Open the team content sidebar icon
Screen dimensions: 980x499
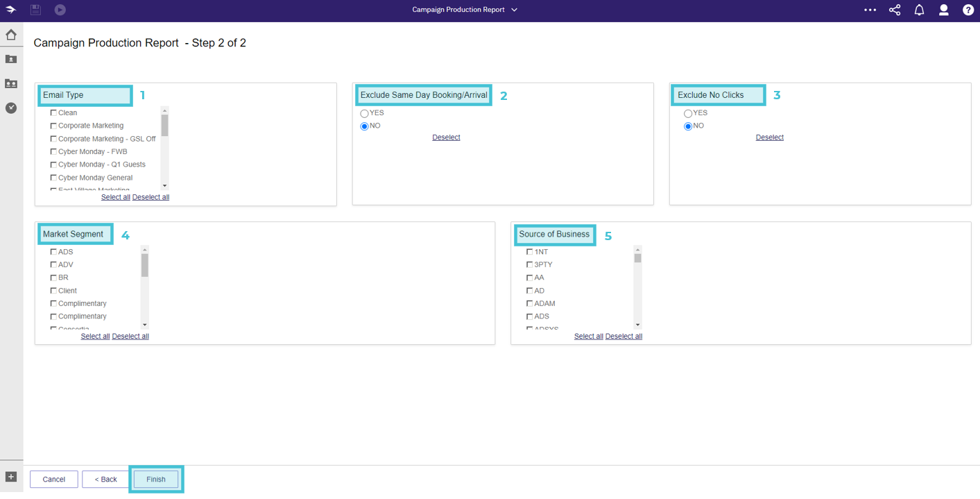tap(11, 83)
